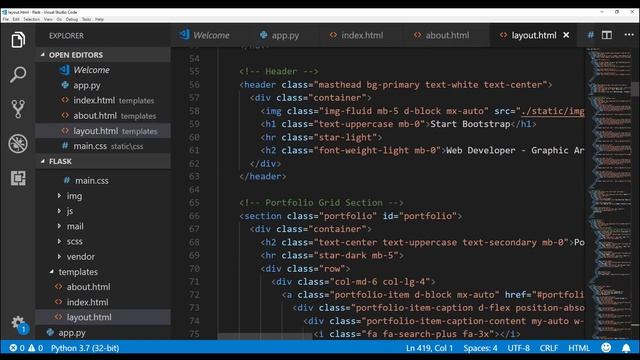Open Welcome in Open Editors list

pyautogui.click(x=103, y=70)
